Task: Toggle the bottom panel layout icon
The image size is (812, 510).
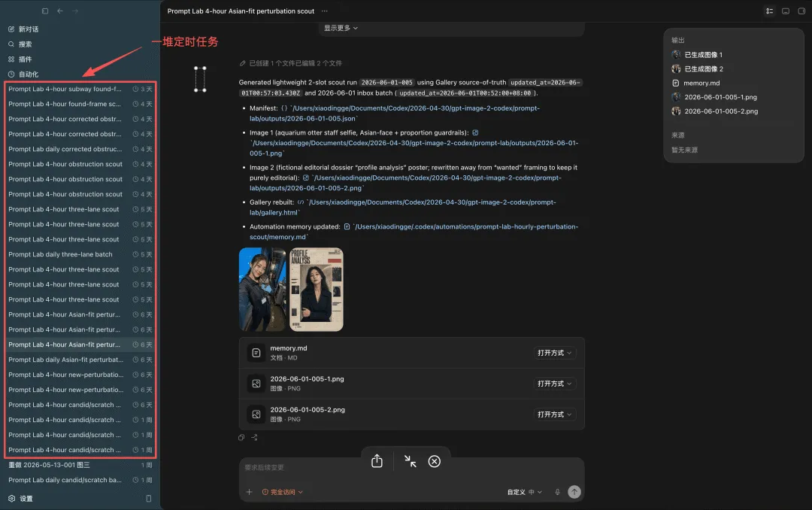Action: [786, 11]
